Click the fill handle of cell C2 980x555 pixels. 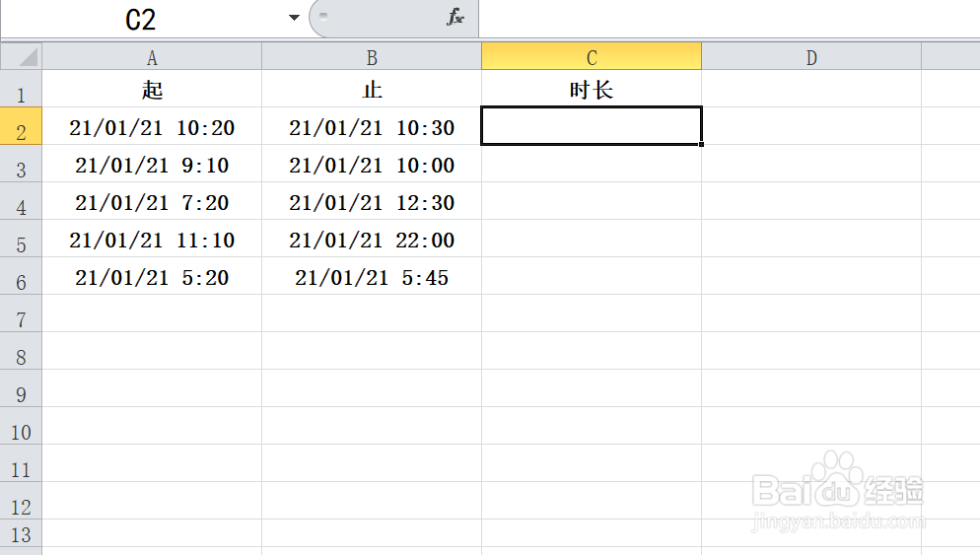[x=701, y=144]
